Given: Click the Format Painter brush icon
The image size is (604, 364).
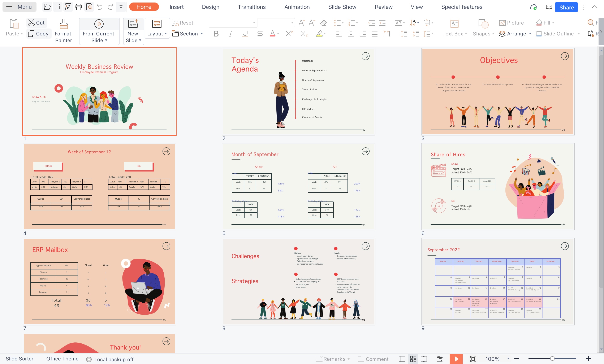Looking at the screenshot, I should coord(64,24).
